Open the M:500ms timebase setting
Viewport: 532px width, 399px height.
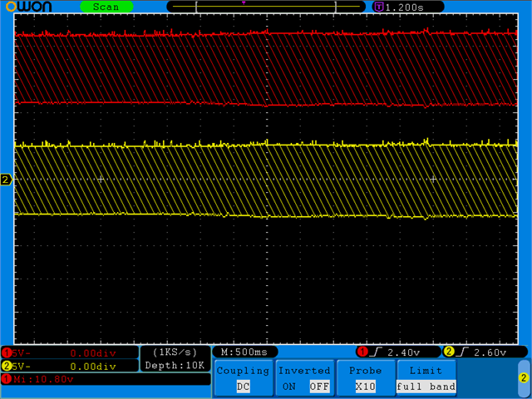coord(245,352)
